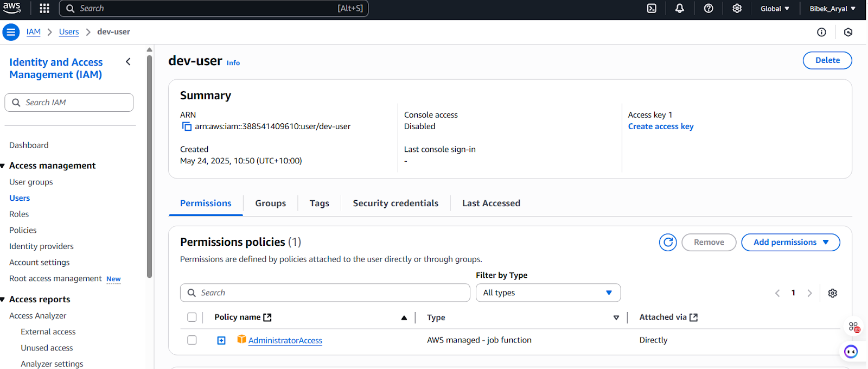This screenshot has height=369, width=868.
Task: Launch CloudShell from the top bar
Action: click(x=652, y=9)
